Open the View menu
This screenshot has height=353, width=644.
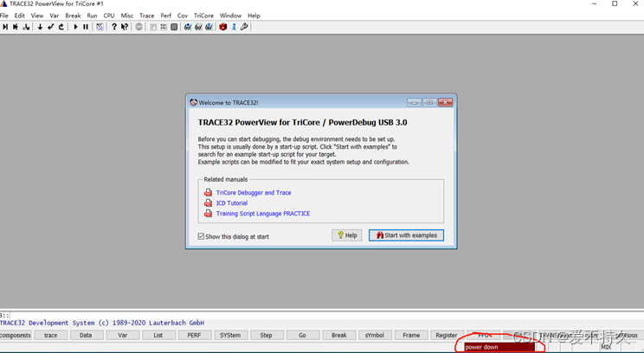pos(37,16)
